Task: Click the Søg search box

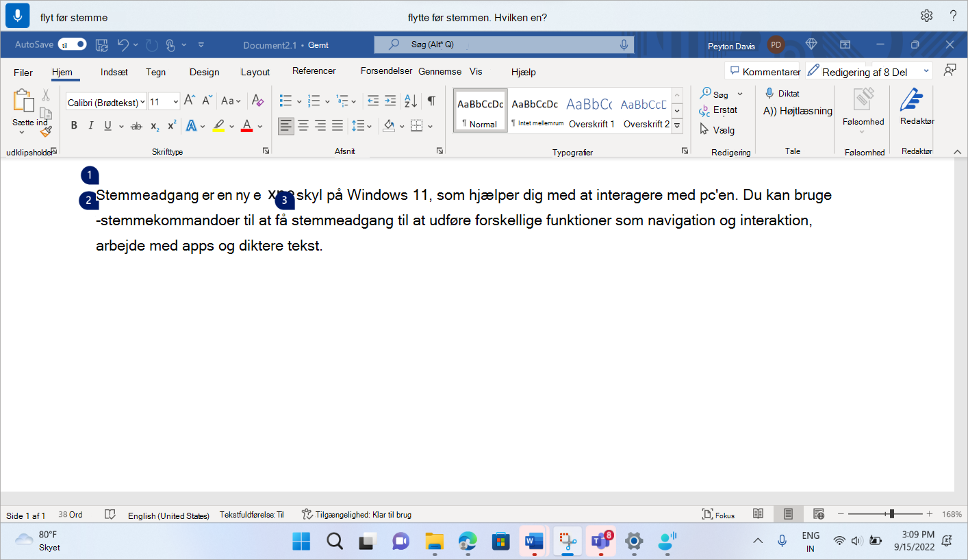Action: pos(504,44)
